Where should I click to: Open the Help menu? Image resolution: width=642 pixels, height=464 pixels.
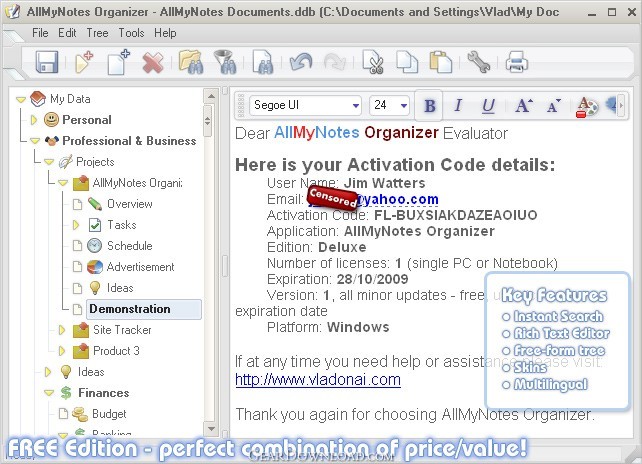[x=165, y=33]
